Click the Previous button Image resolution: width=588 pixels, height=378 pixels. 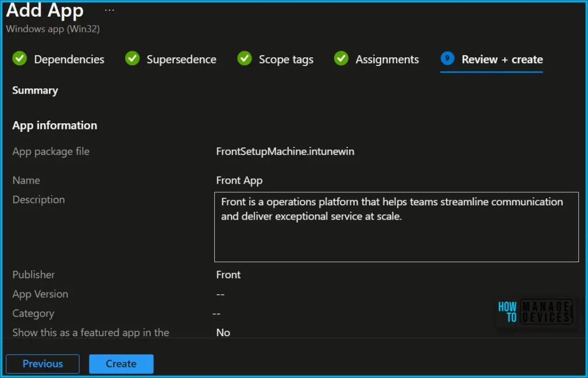[42, 364]
